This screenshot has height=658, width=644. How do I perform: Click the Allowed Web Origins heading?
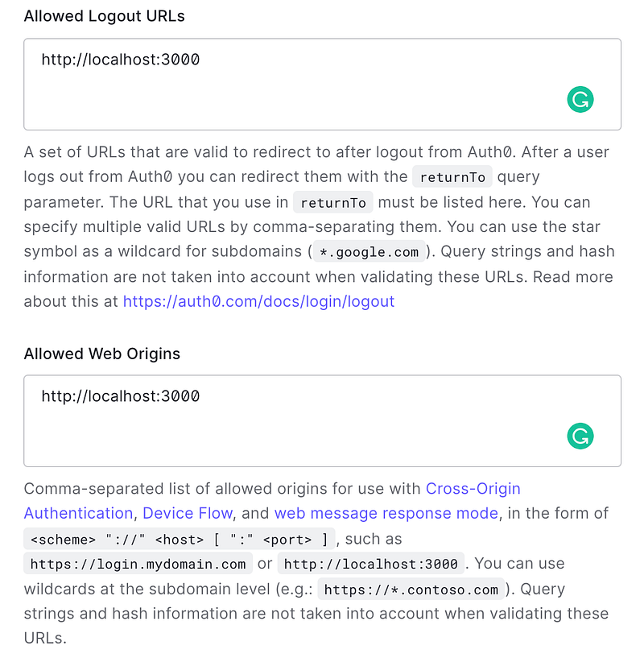(x=101, y=354)
